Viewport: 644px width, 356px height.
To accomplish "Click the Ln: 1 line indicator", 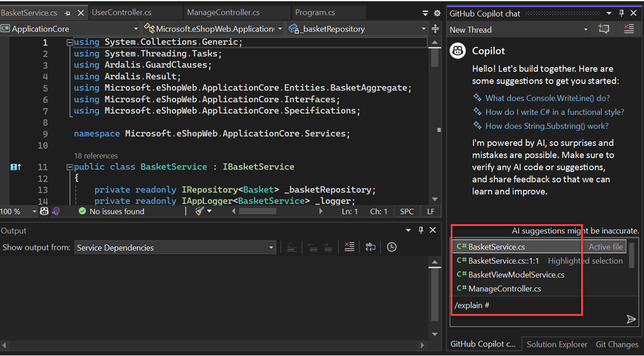I will pos(350,212).
